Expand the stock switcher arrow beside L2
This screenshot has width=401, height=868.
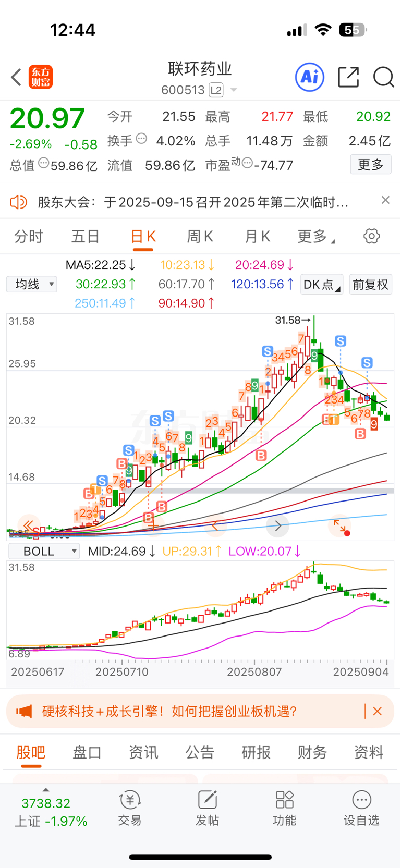pyautogui.click(x=234, y=90)
